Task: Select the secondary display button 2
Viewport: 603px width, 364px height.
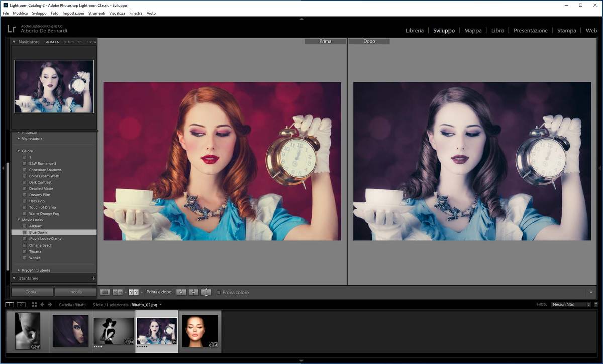Action: (21, 305)
